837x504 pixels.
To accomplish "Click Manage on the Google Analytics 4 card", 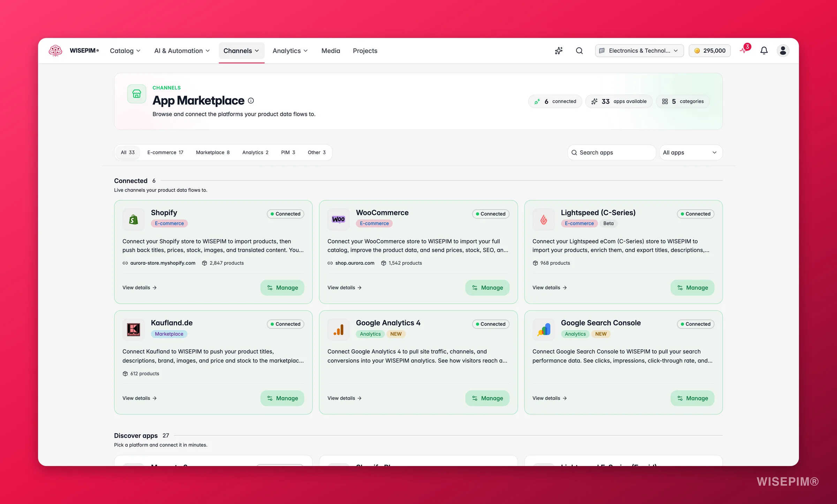I will click(487, 398).
